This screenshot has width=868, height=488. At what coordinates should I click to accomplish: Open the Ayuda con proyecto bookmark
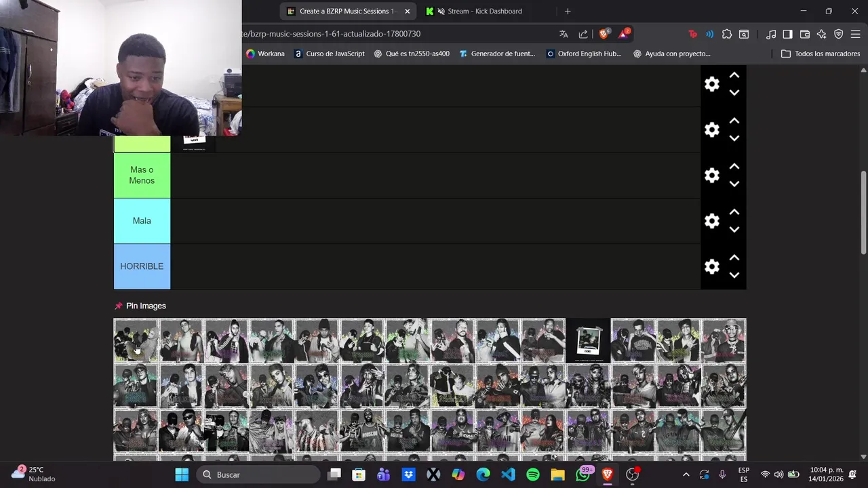click(671, 54)
